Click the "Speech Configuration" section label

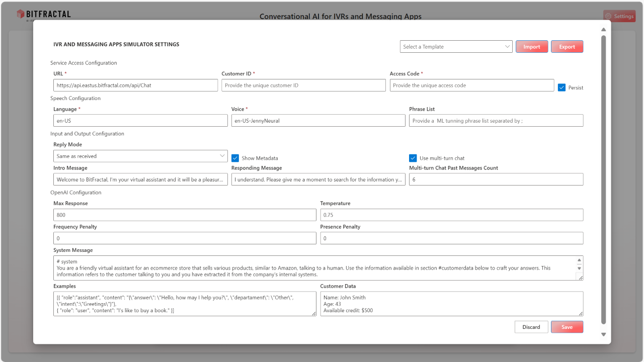point(75,98)
